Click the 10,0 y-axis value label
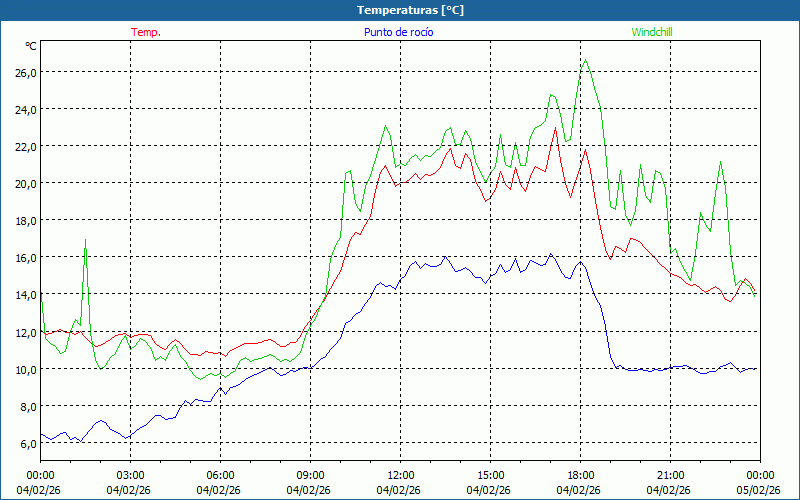 point(24,369)
